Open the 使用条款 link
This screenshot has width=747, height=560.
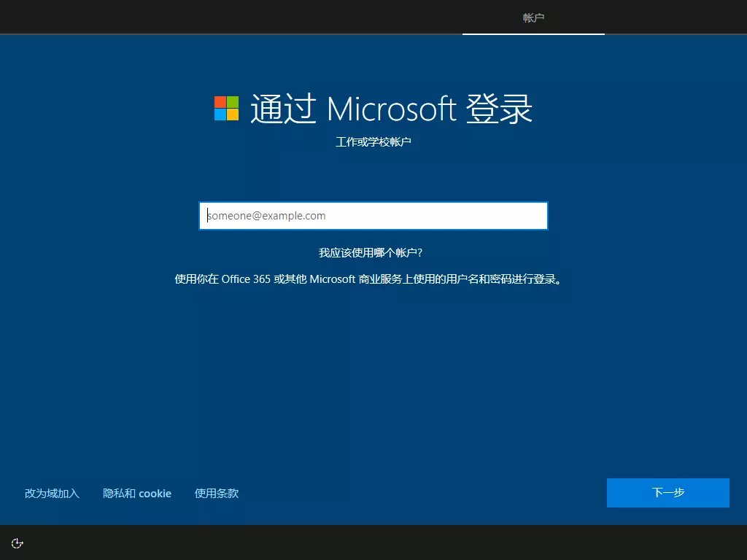click(216, 494)
